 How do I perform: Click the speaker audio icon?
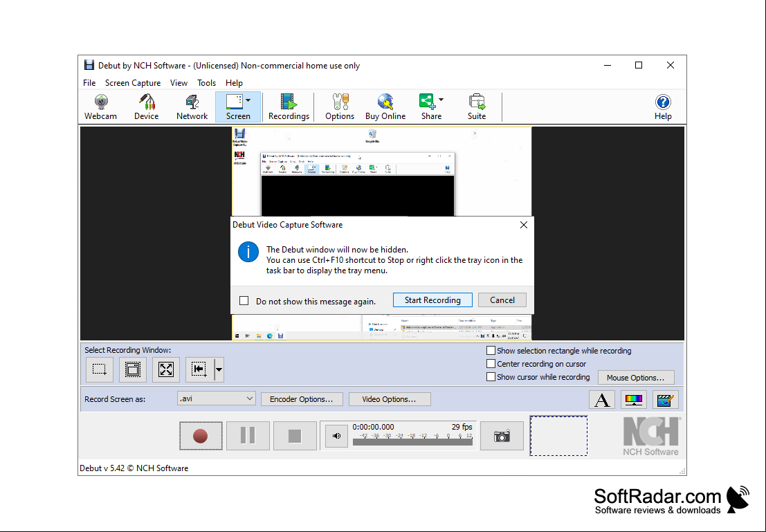[336, 436]
